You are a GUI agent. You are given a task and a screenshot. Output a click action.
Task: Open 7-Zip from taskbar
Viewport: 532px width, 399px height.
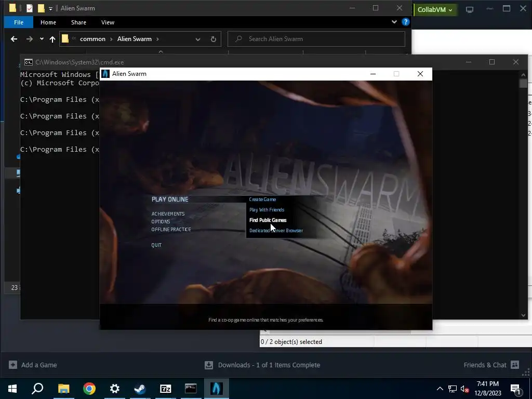(x=165, y=389)
